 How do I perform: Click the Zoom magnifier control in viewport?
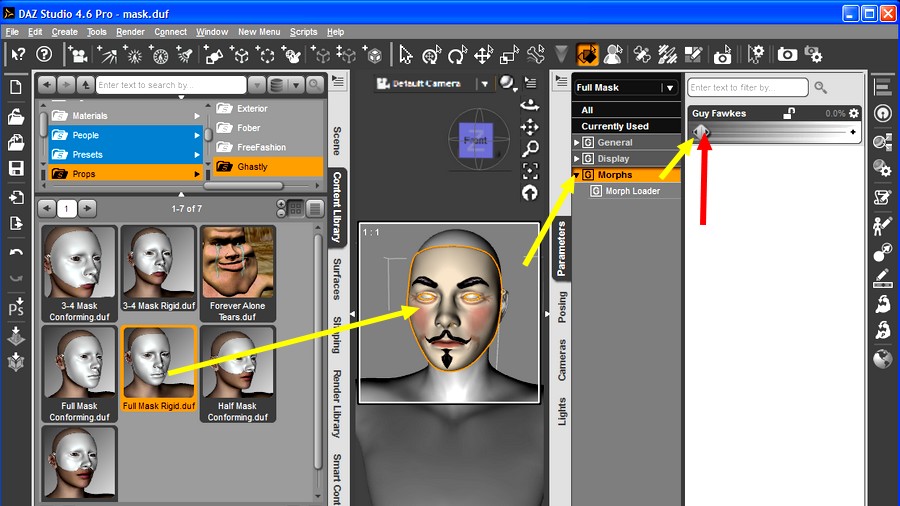(x=530, y=149)
